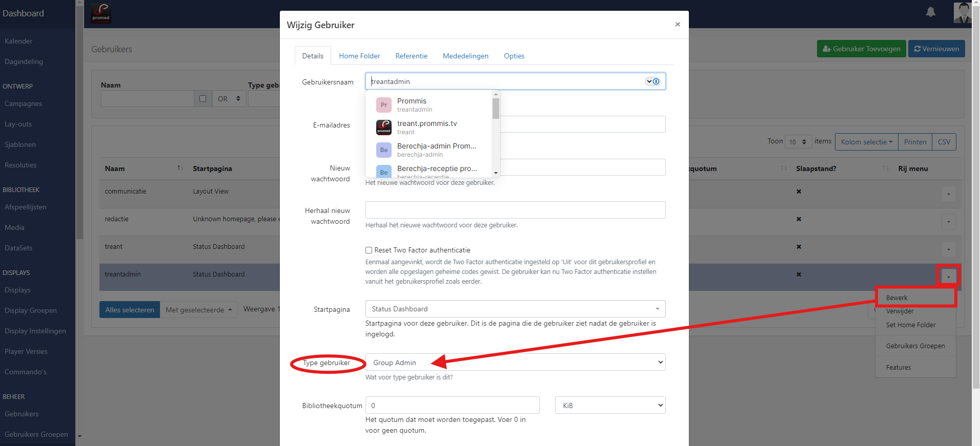
Task: Close the Wijzig Gebruiker dialog
Action: [x=678, y=25]
